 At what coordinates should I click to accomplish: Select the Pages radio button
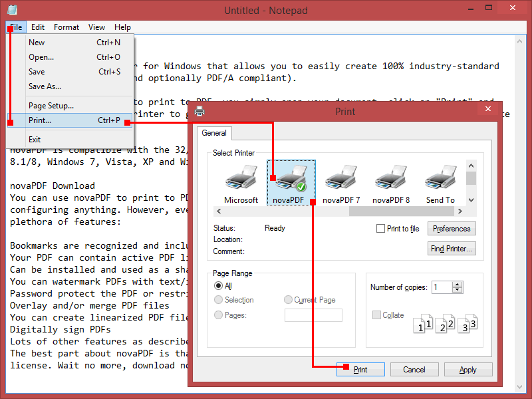coord(218,315)
